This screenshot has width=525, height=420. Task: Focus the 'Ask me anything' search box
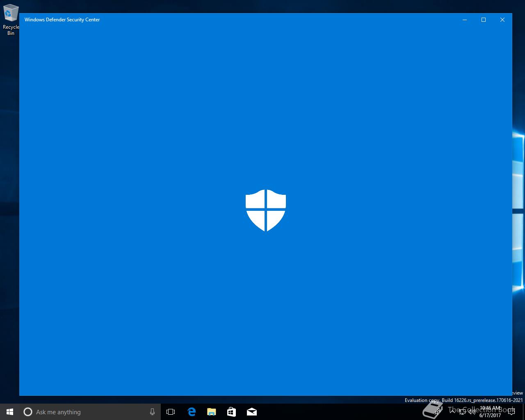[x=90, y=412]
